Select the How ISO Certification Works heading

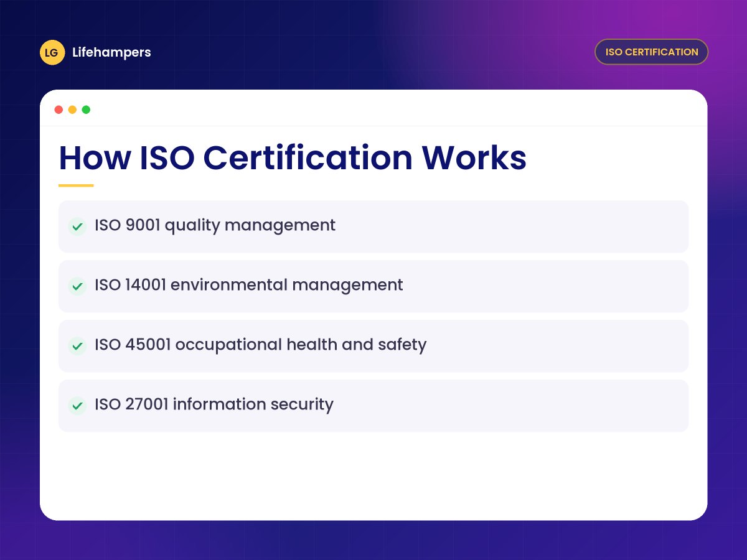(x=293, y=157)
